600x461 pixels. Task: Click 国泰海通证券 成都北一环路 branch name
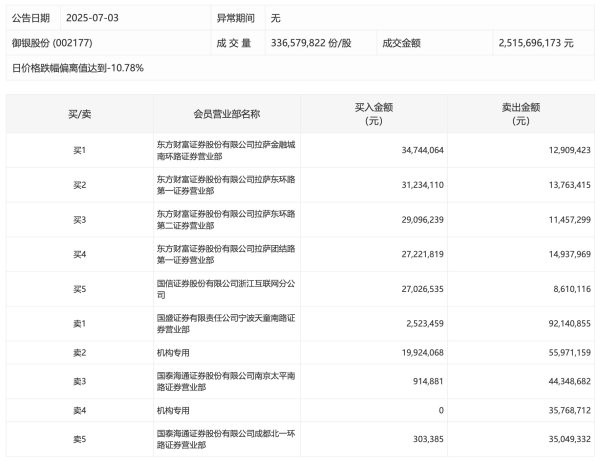[226, 439]
